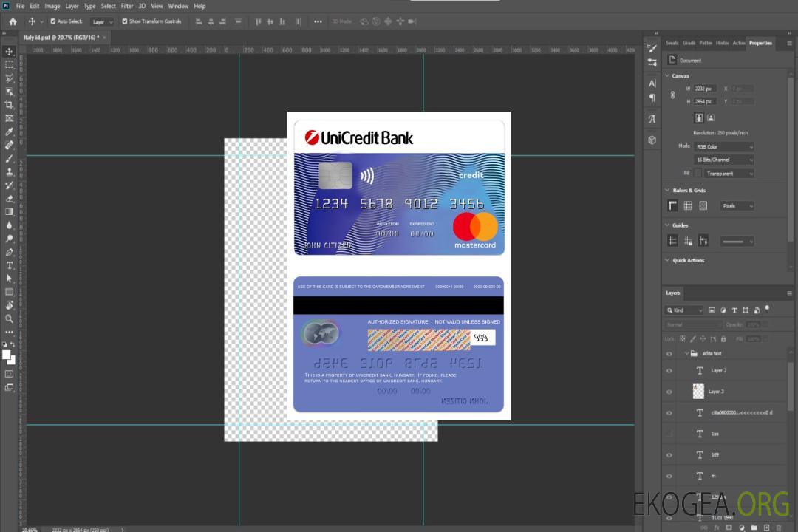Screen dimensions: 798x532
Task: Select Layer 3 thumbnail
Action: point(699,392)
